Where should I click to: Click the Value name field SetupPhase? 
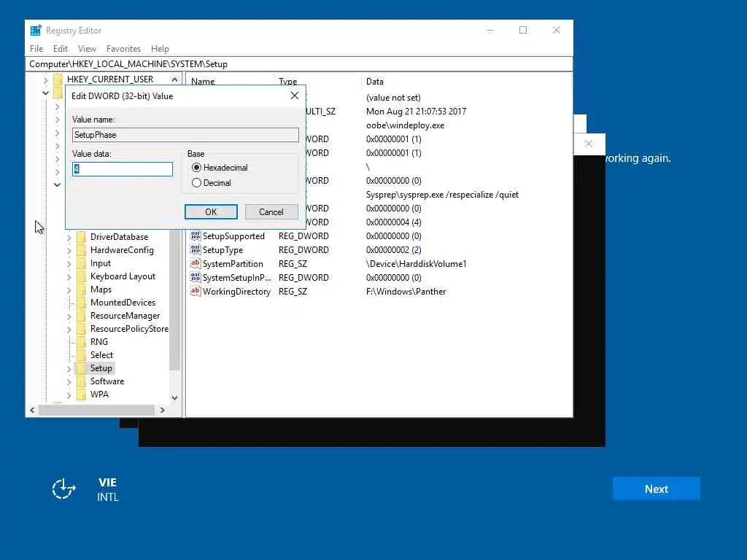click(185, 135)
